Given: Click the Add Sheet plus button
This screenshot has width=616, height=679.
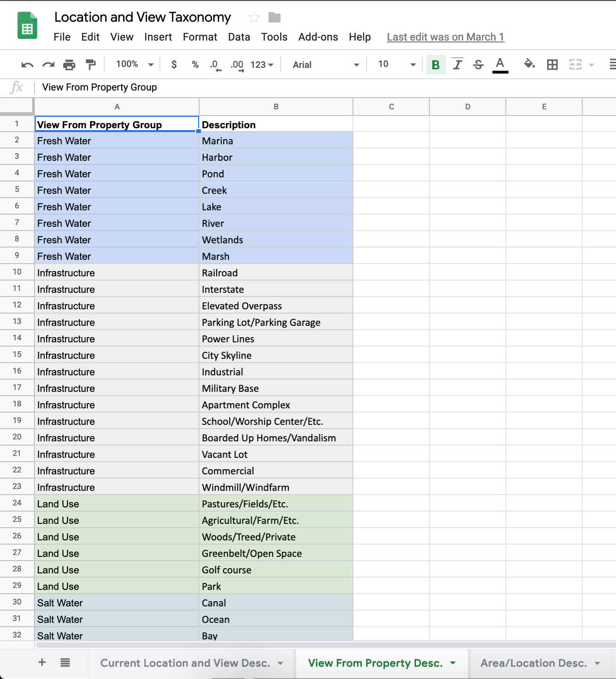Looking at the screenshot, I should click(x=42, y=662).
